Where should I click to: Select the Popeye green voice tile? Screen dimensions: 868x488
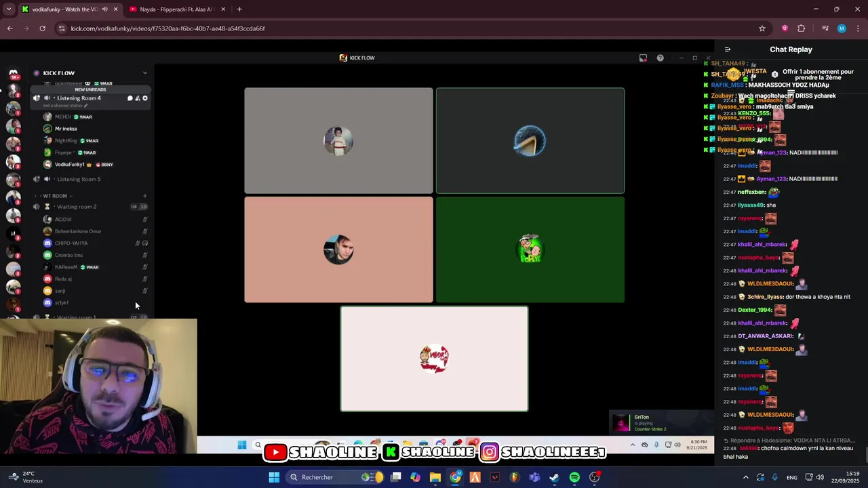coord(530,249)
